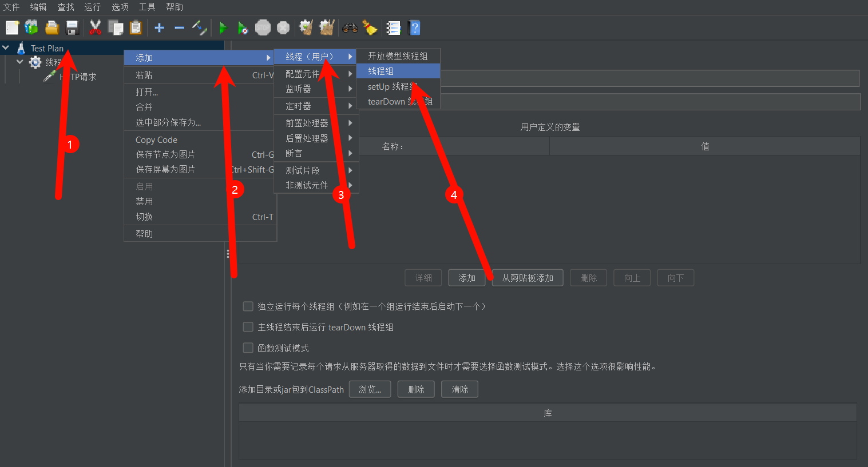Expand all tree nodes with the plus icon

159,27
